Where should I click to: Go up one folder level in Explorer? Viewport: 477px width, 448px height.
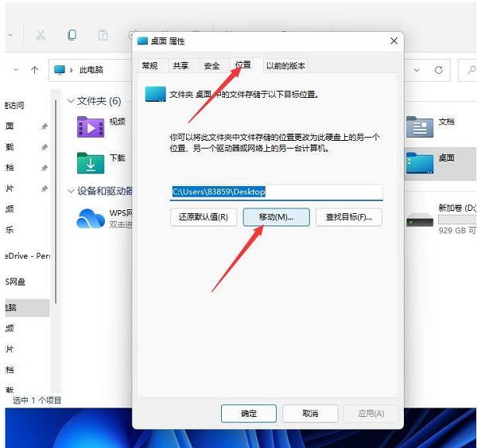tap(34, 70)
